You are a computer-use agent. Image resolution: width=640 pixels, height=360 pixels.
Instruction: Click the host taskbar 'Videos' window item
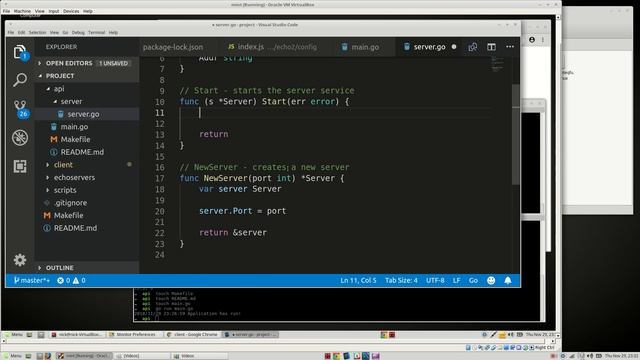199,356
